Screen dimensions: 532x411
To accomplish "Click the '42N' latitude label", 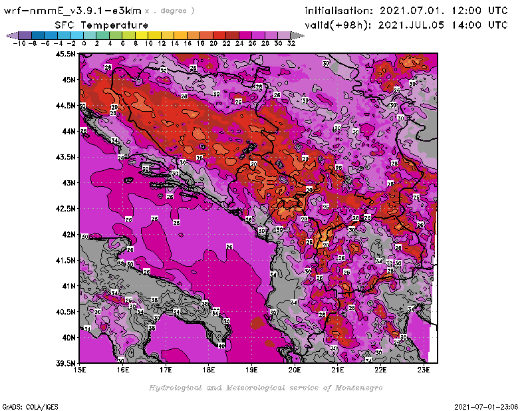I will pyautogui.click(x=68, y=235).
